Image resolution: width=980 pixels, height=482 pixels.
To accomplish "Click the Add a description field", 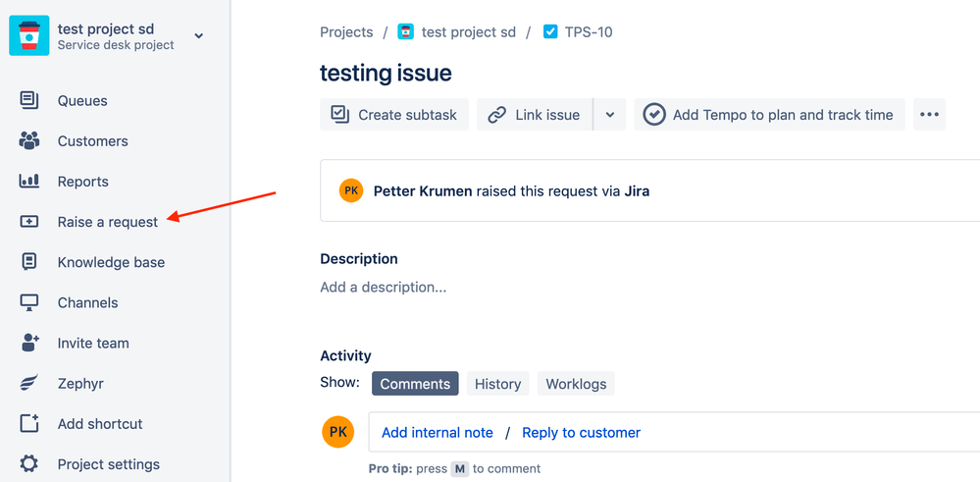I will [x=383, y=288].
